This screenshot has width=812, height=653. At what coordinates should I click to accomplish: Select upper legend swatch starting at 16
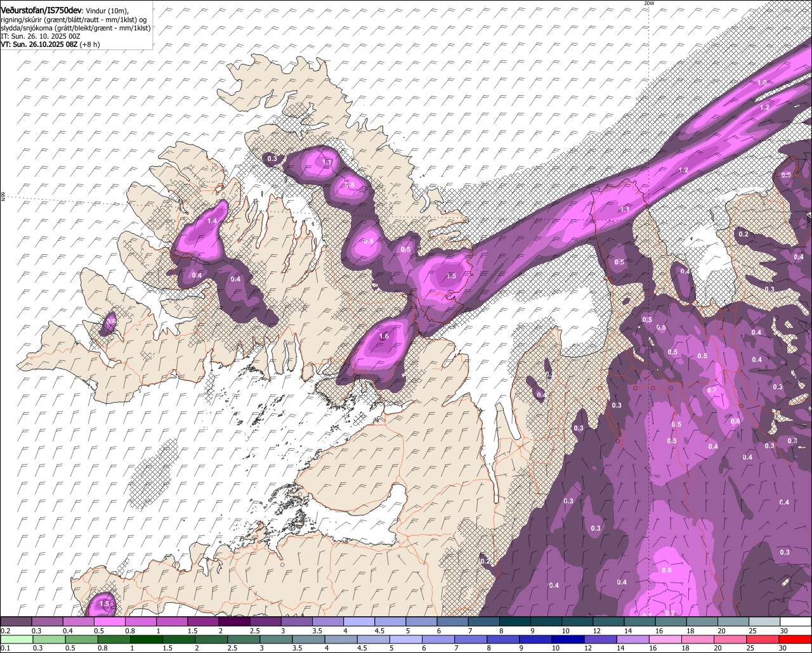671,621
